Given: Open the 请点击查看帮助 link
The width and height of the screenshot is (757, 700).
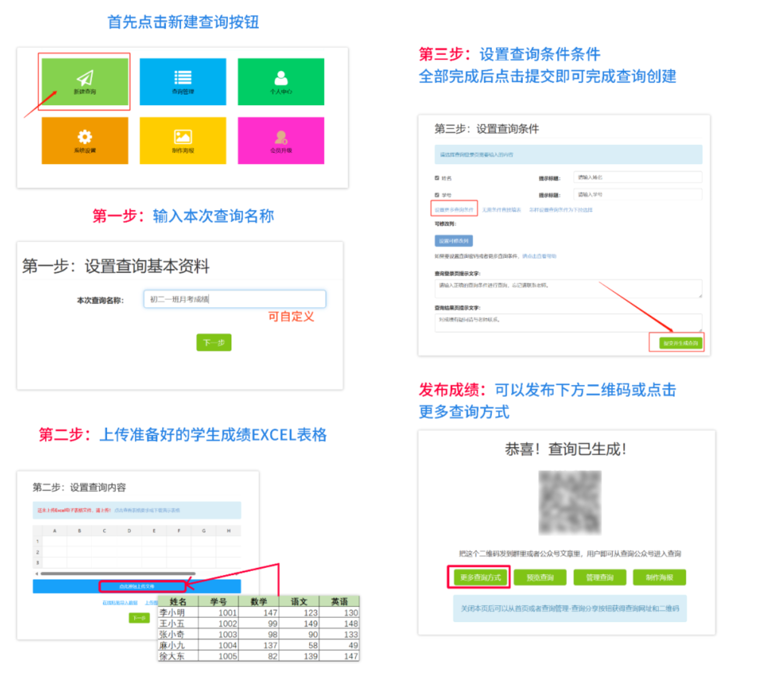Looking at the screenshot, I should (x=539, y=256).
